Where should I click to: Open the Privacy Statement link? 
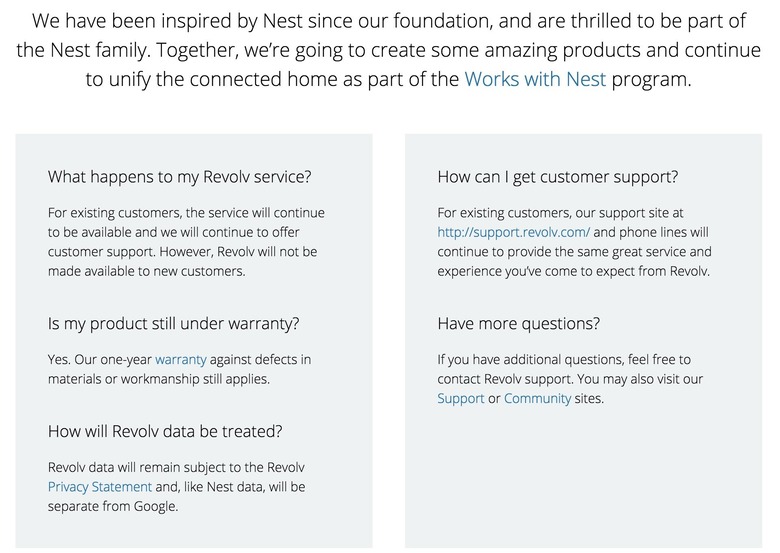click(100, 487)
